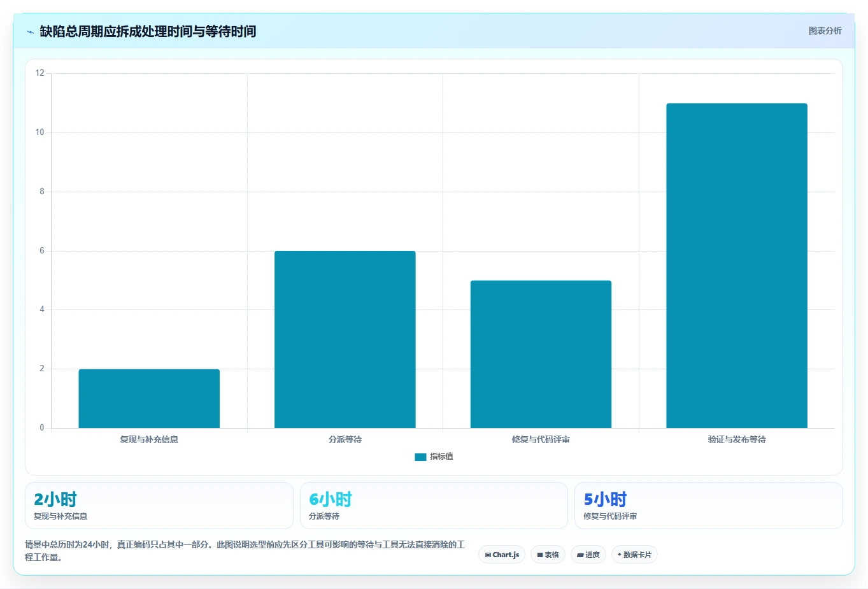
Task: Click the 2小时 value text
Action: point(55,499)
